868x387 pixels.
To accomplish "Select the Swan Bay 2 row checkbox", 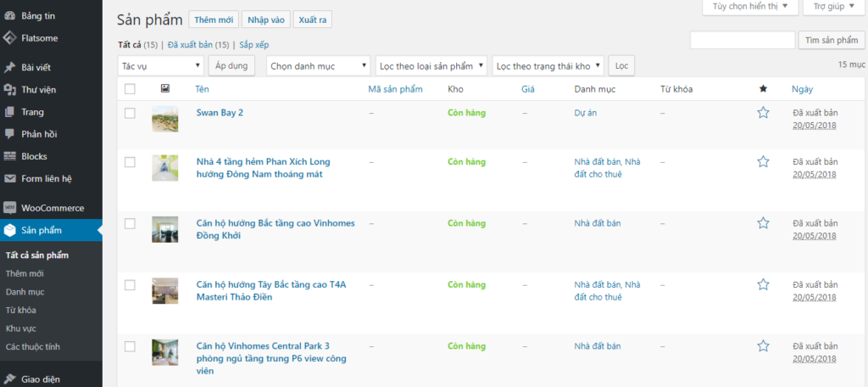I will click(130, 113).
